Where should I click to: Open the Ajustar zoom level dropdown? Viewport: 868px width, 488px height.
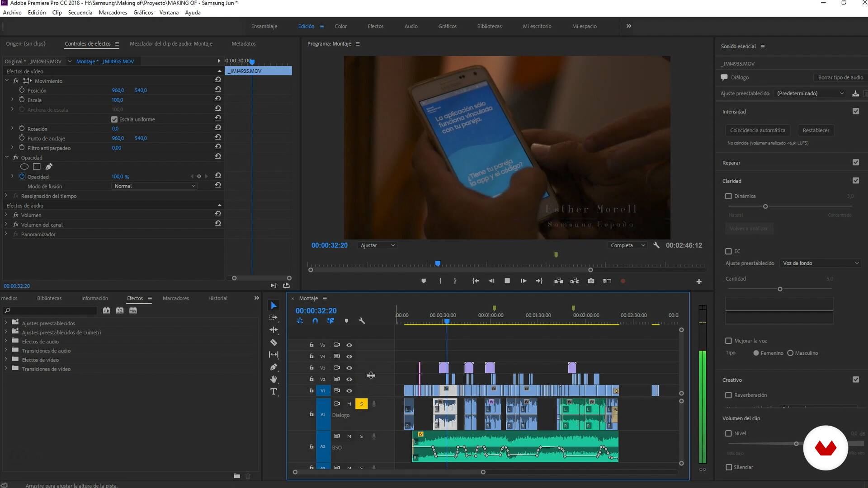pos(377,245)
